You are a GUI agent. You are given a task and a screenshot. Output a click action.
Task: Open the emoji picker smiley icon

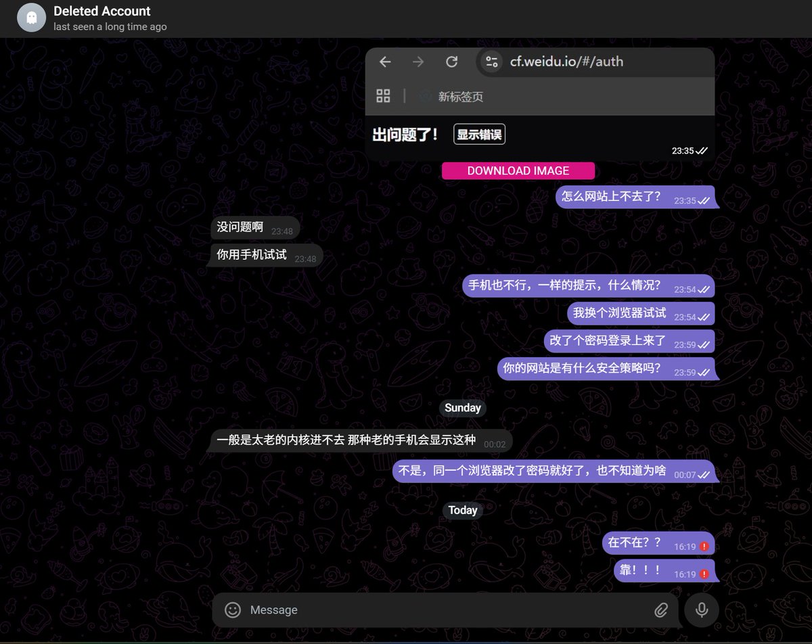[233, 610]
